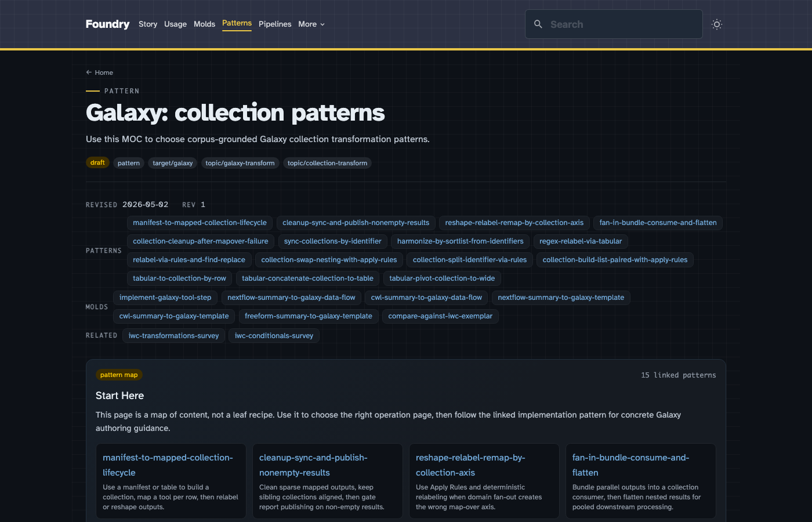Open compare-against-iwc-exemplar mold chip
The width and height of the screenshot is (812, 522).
coord(440,316)
